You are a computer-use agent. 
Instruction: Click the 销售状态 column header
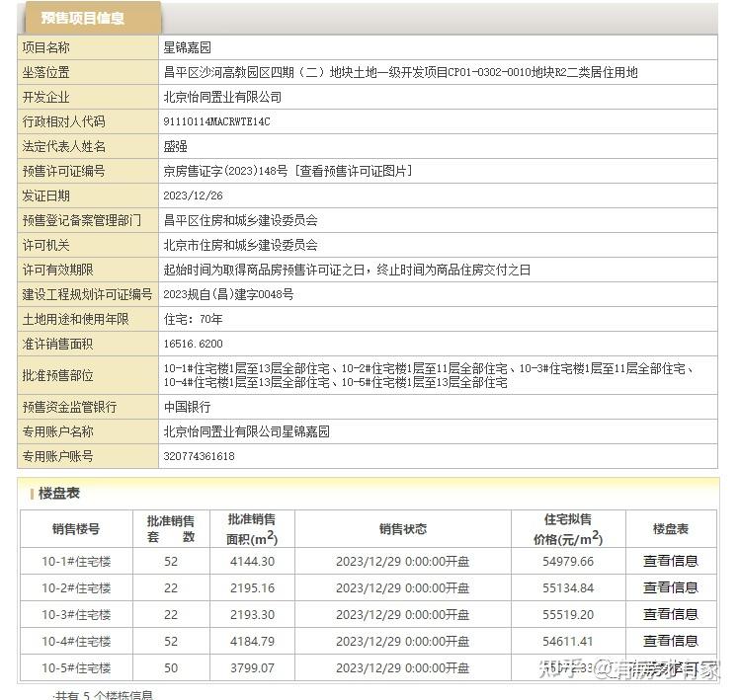coord(402,529)
